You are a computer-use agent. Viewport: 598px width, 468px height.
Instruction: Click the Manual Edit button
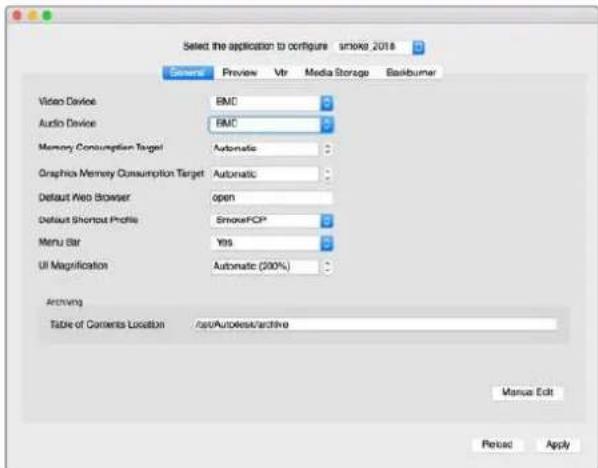pos(527,392)
